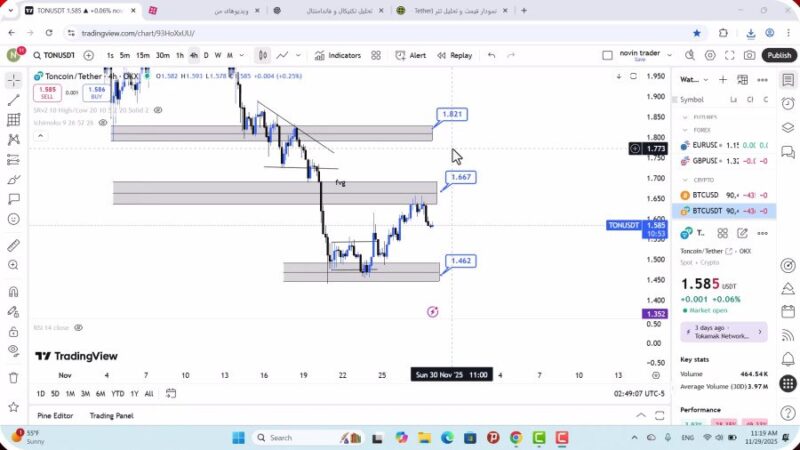Open the chart settings gear icon

(x=711, y=56)
